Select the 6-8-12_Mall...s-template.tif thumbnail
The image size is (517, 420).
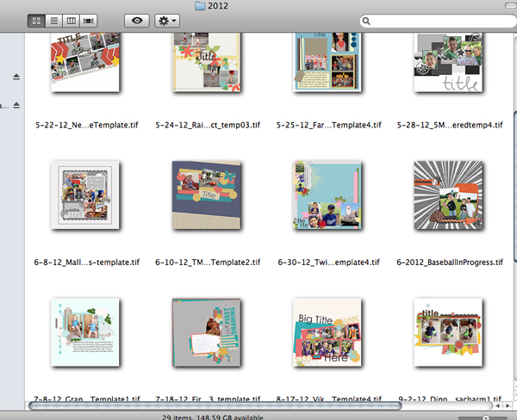click(85, 195)
